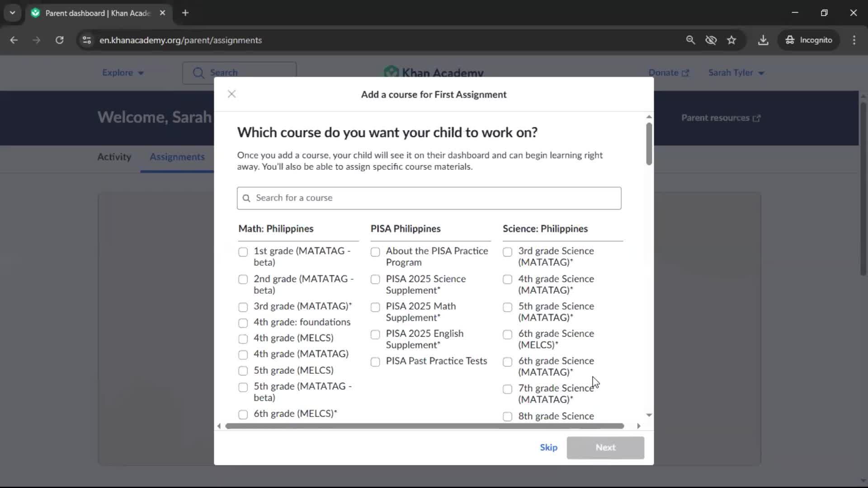
Task: Click the magnifier icon in course search
Action: coord(246,198)
